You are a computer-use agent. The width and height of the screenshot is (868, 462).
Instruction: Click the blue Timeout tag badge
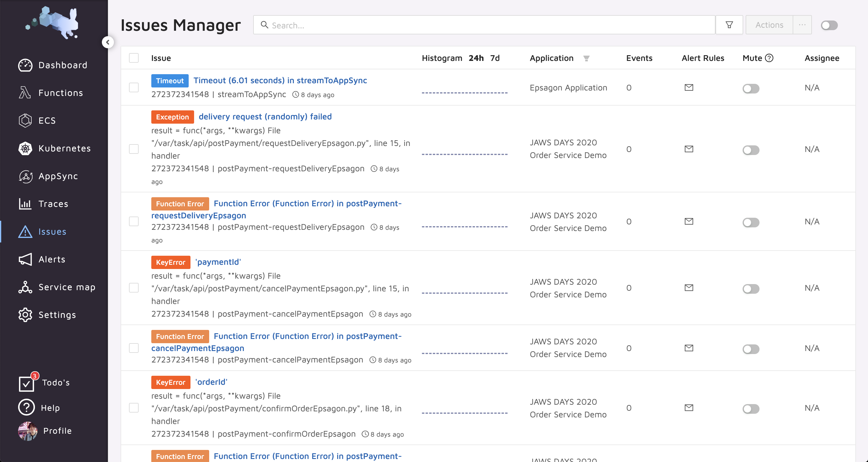click(x=169, y=81)
